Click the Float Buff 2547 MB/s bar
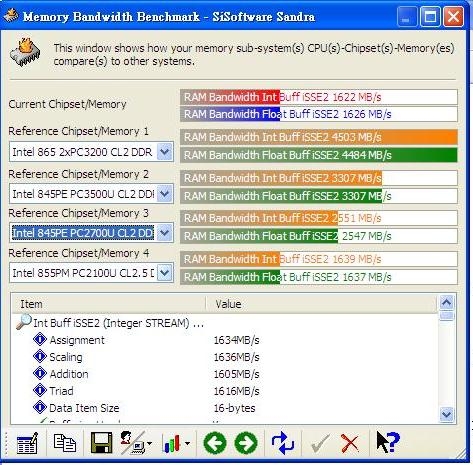Viewport: 473px width, 465px height. point(319,236)
